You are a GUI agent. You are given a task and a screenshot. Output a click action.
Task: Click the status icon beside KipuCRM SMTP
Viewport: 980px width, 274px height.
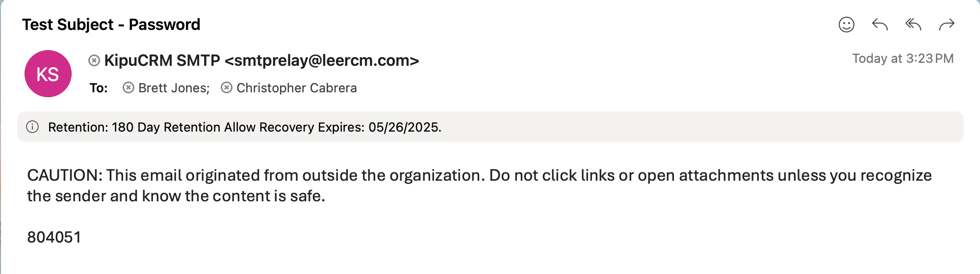pos(94,60)
